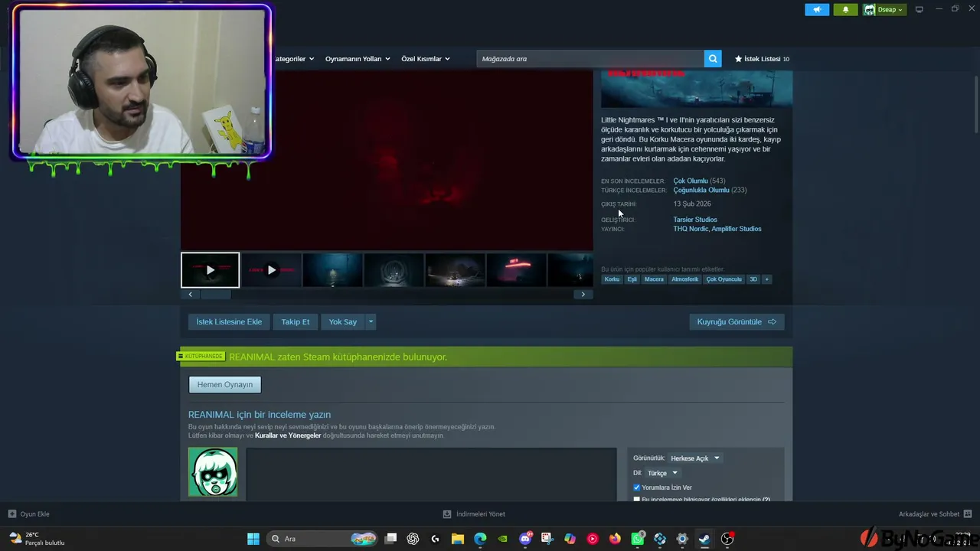Click the reviewer avatar image
The height and width of the screenshot is (551, 980).
click(x=213, y=472)
